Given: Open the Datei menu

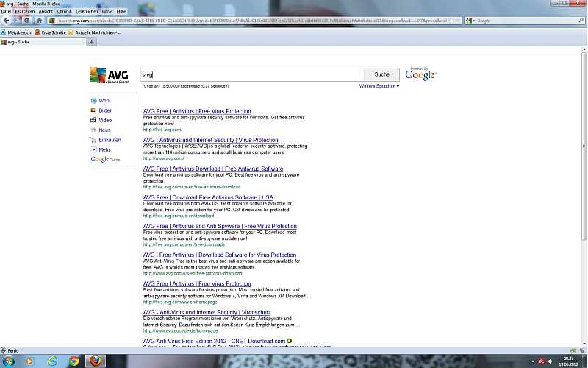Looking at the screenshot, I should [6, 11].
